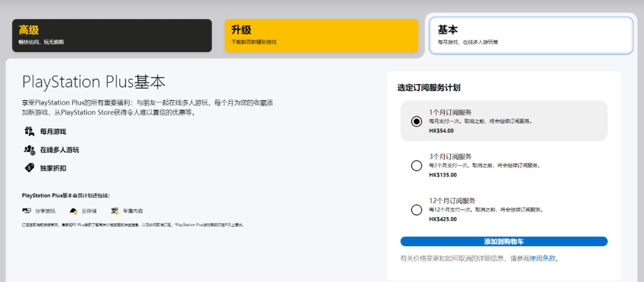The height and width of the screenshot is (282, 644).
Task: Click the 每月游戏 gift icon
Action: 29,132
